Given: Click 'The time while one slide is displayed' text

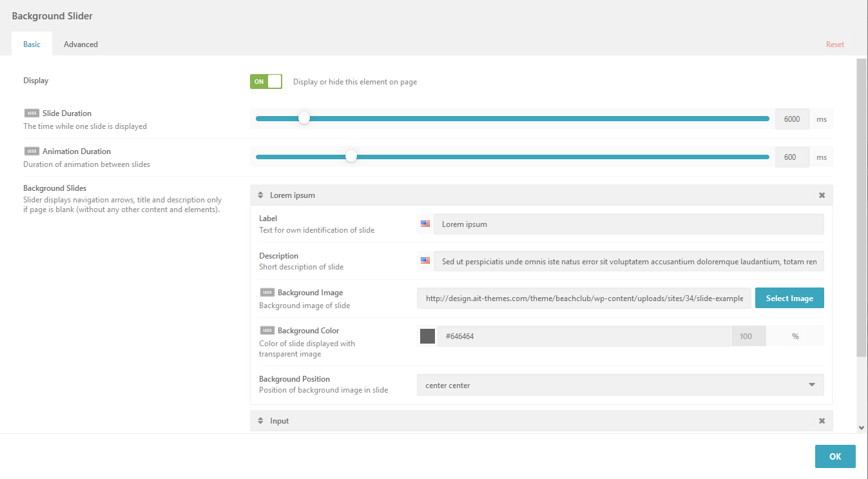Looking at the screenshot, I should [85, 126].
